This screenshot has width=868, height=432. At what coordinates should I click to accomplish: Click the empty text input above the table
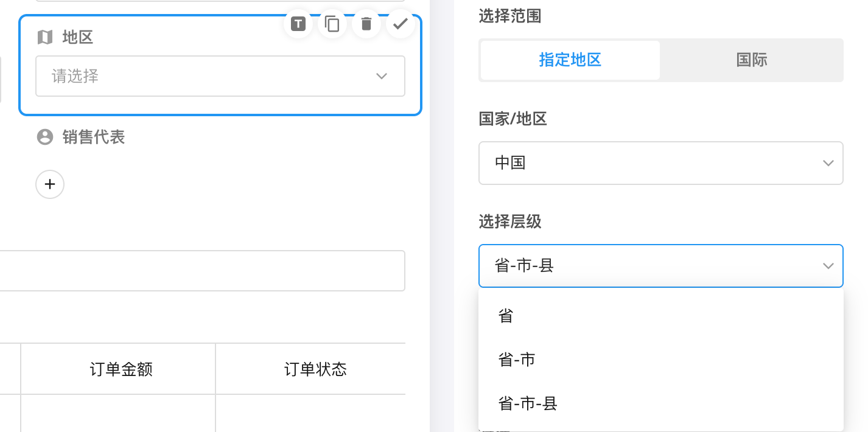(x=201, y=271)
